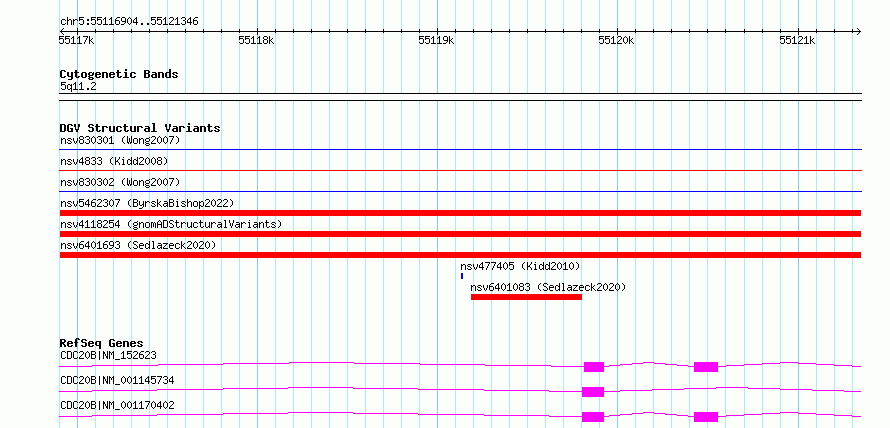Viewport: 890px width, 428px height.
Task: Select the 5q11.2 cytogenetic band label
Action: click(78, 87)
